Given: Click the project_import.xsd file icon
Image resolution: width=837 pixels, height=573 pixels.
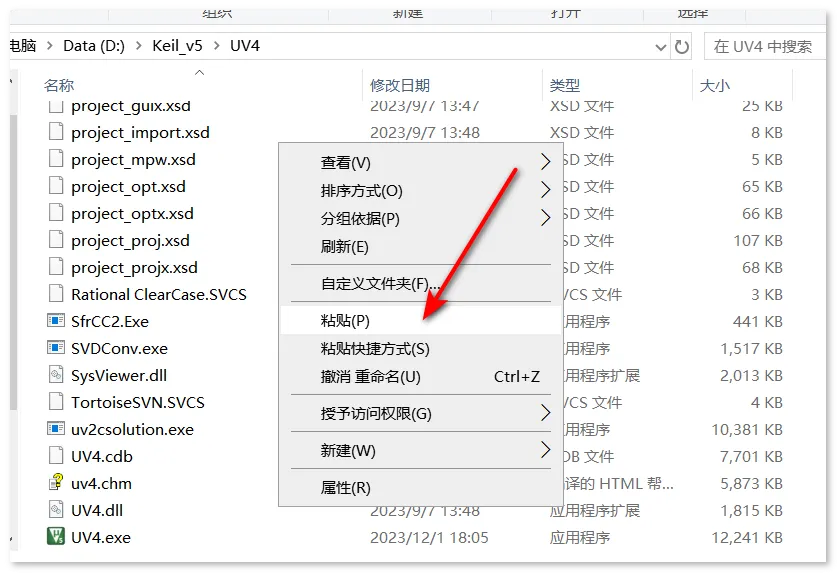Looking at the screenshot, I should tap(56, 131).
